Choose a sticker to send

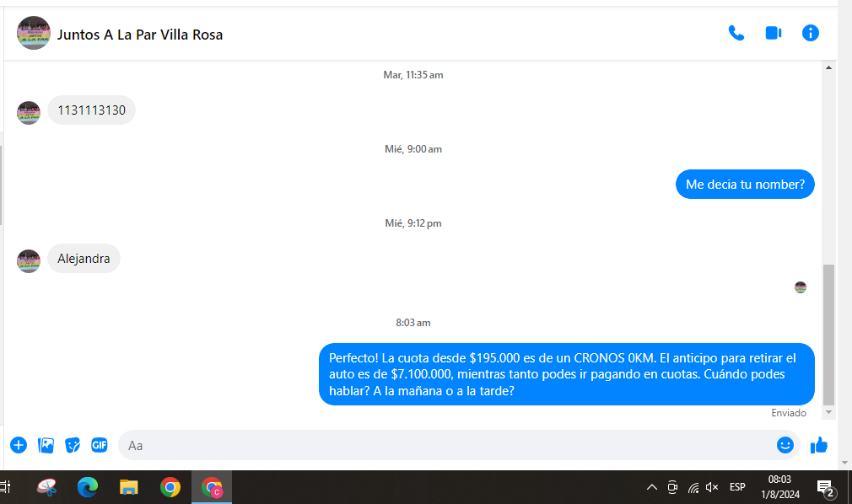coord(73,445)
